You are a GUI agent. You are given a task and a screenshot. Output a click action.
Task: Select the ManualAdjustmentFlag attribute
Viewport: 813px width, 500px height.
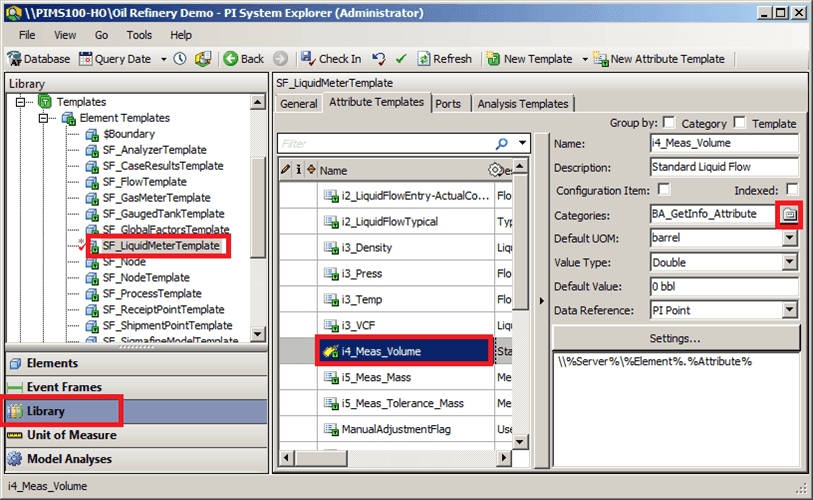[x=396, y=429]
